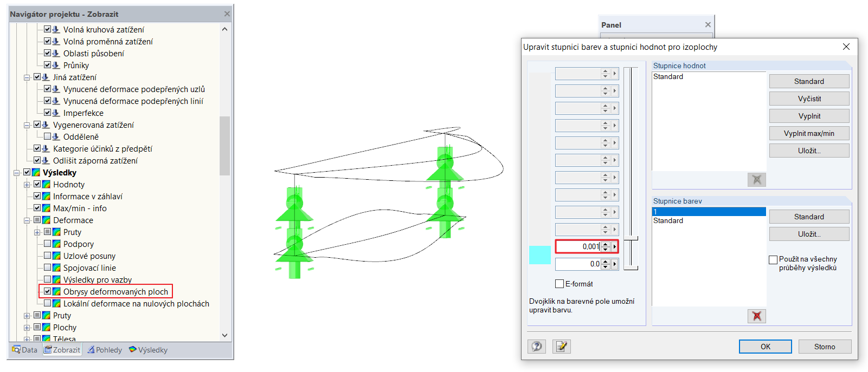The image size is (868, 372).
Task: Click the load icon beside Imperfekce
Action: (56, 113)
